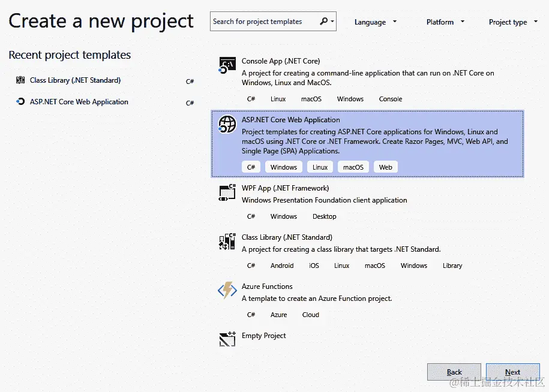Click the Next button
549x392 pixels.
[512, 372]
